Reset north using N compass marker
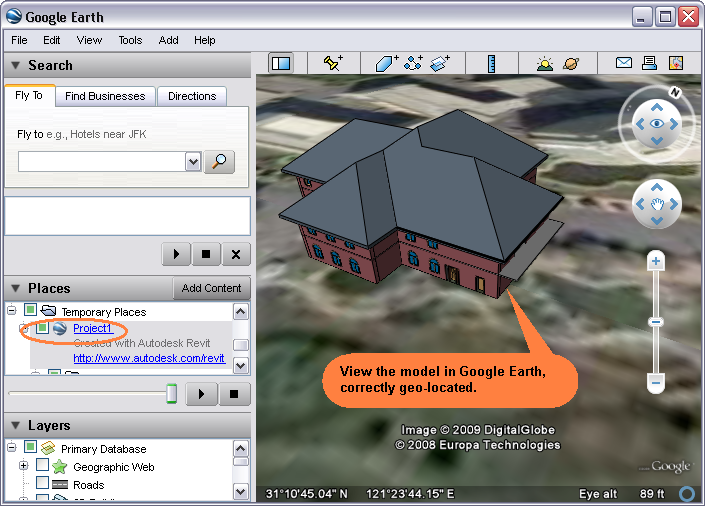This screenshot has width=705, height=506. tap(674, 92)
